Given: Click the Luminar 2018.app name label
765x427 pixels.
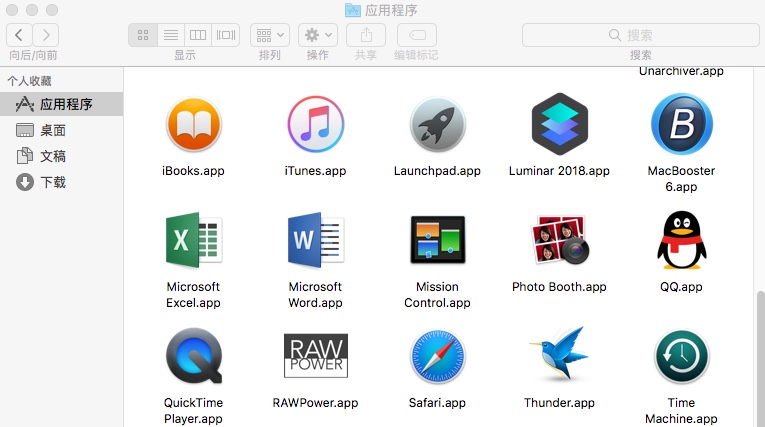Looking at the screenshot, I should tap(559, 171).
